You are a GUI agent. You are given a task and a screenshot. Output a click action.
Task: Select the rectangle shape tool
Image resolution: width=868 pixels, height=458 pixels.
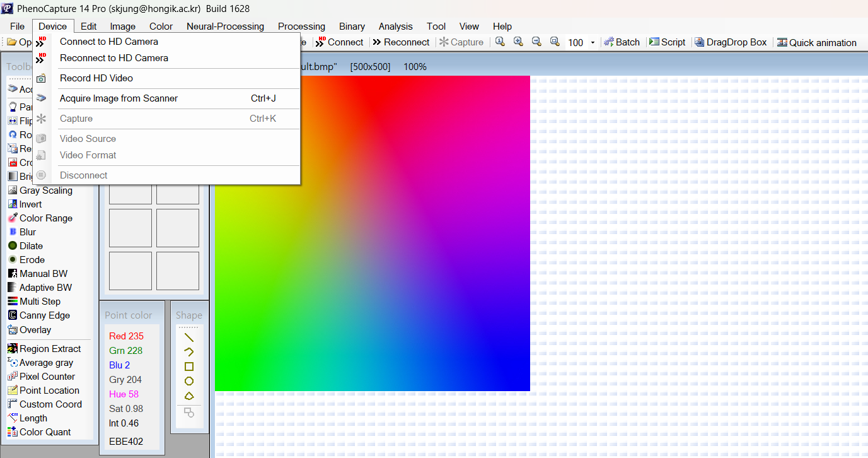click(188, 367)
